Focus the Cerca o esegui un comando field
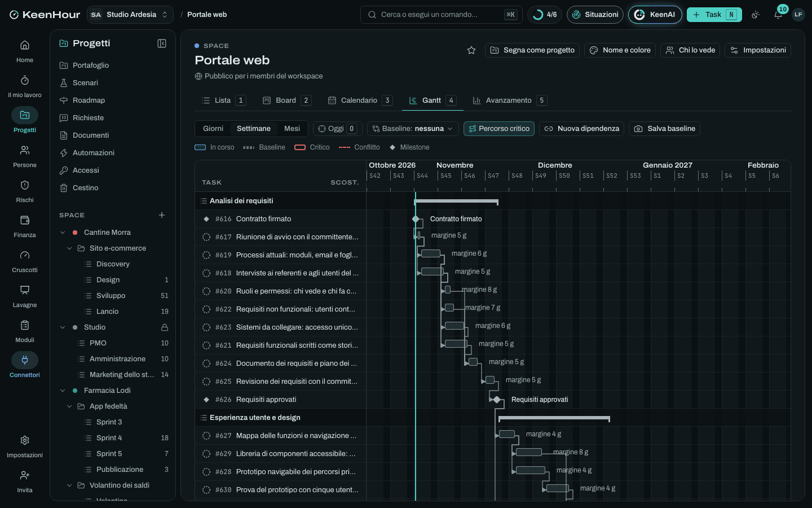Image resolution: width=812 pixels, height=508 pixels. tap(442, 15)
